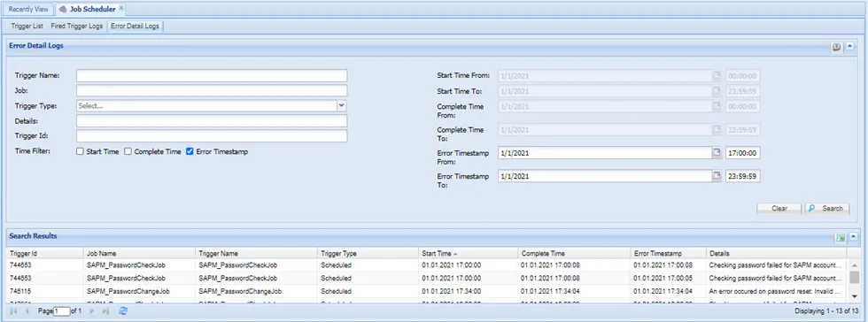Enable the Start Time filter checkbox

[81, 151]
